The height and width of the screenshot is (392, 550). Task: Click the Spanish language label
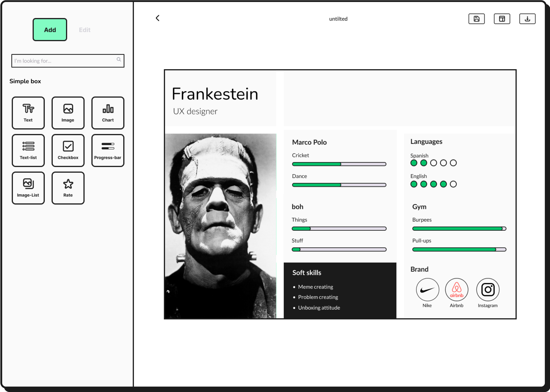[x=419, y=156]
